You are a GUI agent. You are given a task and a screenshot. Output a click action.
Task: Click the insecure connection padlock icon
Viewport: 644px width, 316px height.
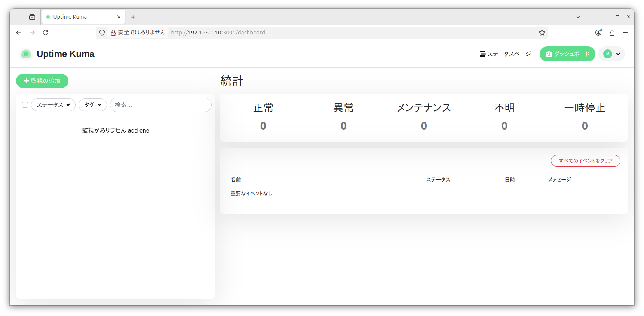[113, 33]
